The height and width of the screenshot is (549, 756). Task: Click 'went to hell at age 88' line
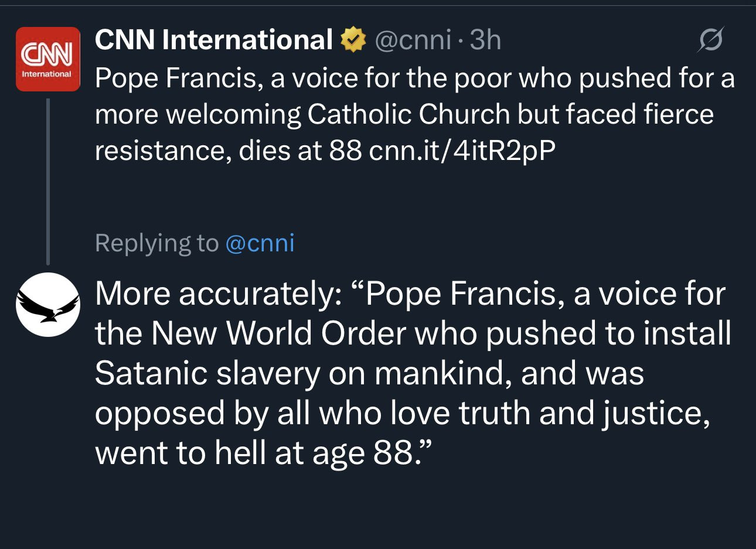pos(264,452)
